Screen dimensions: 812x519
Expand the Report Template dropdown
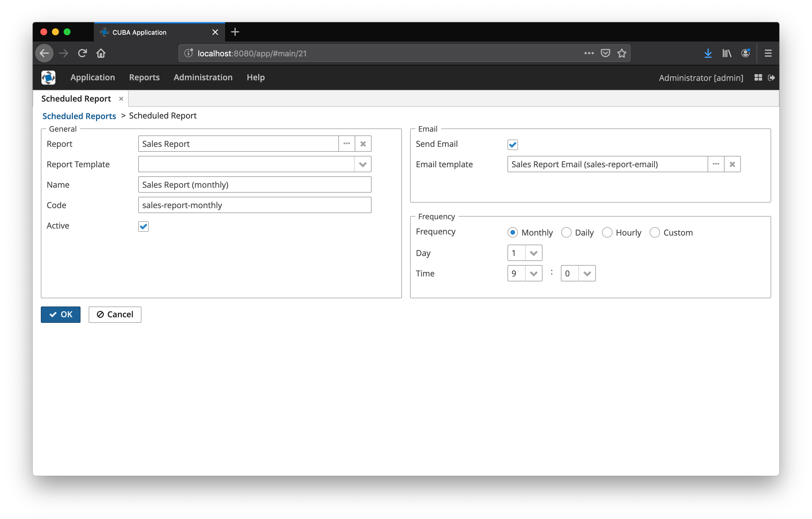[x=363, y=164]
